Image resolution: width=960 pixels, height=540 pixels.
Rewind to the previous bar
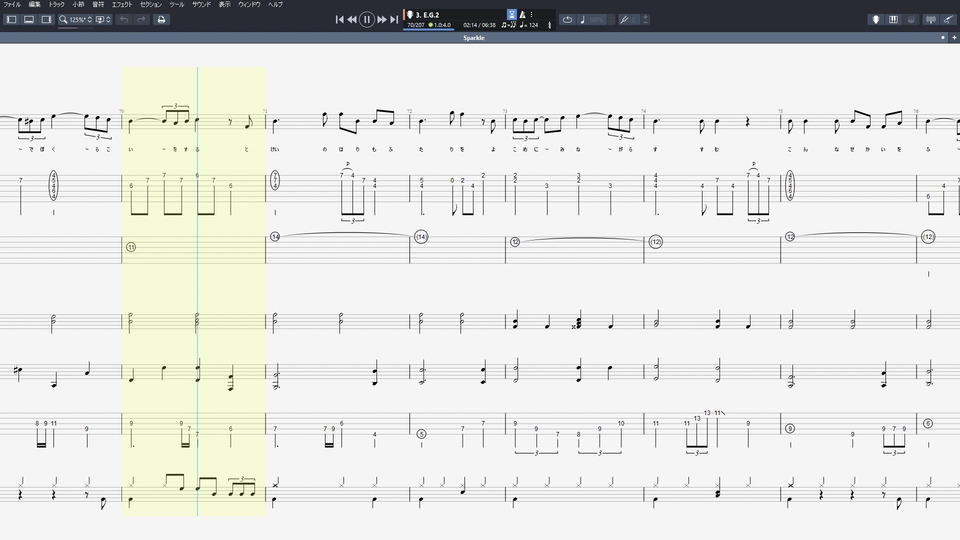352,20
